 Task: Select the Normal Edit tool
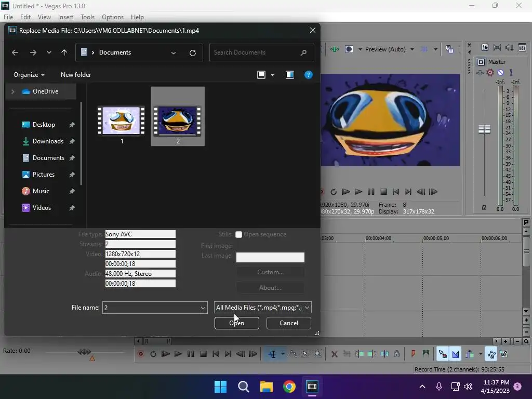[272, 354]
